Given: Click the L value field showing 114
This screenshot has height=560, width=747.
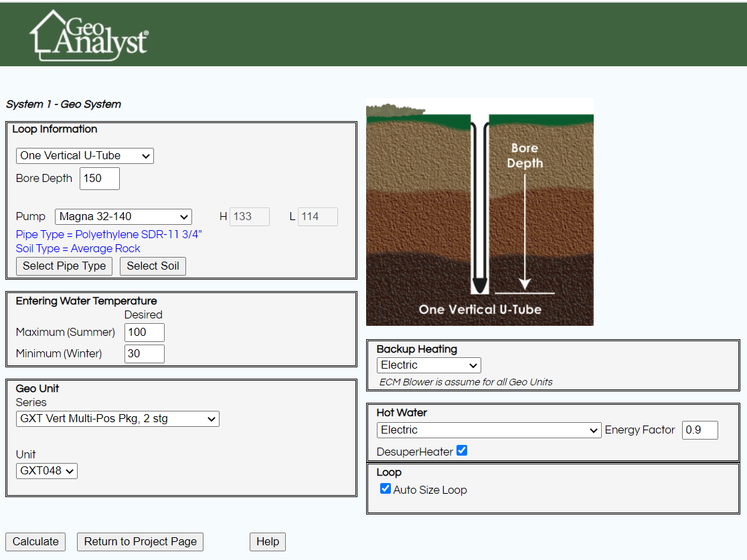Looking at the screenshot, I should click(x=318, y=217).
